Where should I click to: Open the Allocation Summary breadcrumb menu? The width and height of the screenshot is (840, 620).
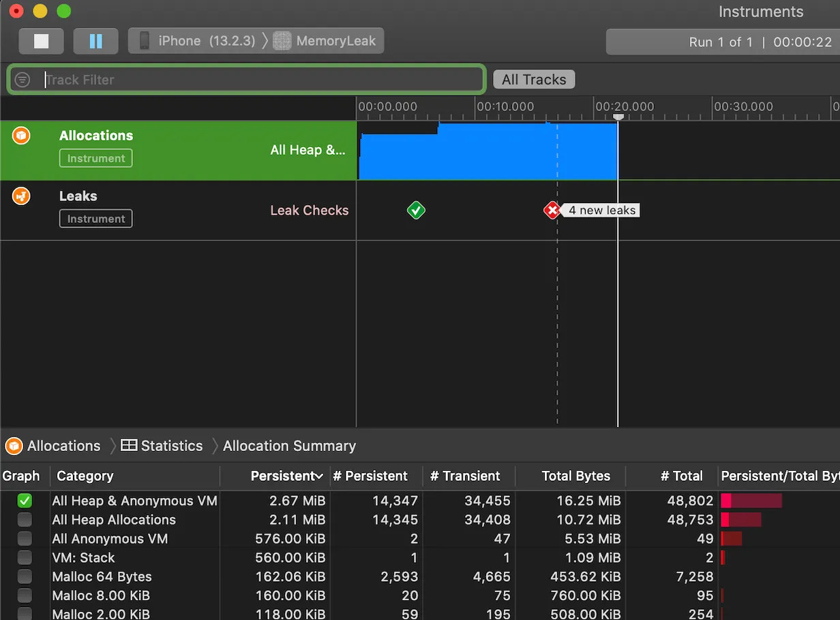289,446
